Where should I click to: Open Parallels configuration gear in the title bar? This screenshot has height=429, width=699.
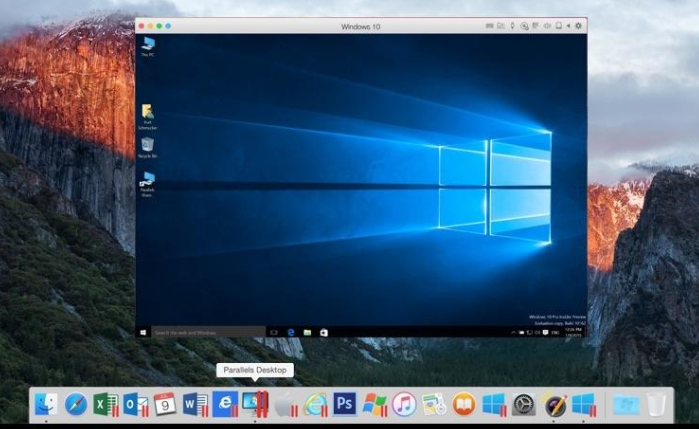(579, 26)
